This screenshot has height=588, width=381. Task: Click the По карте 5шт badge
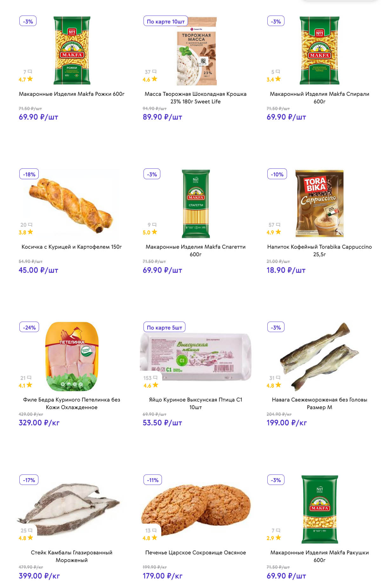point(164,327)
